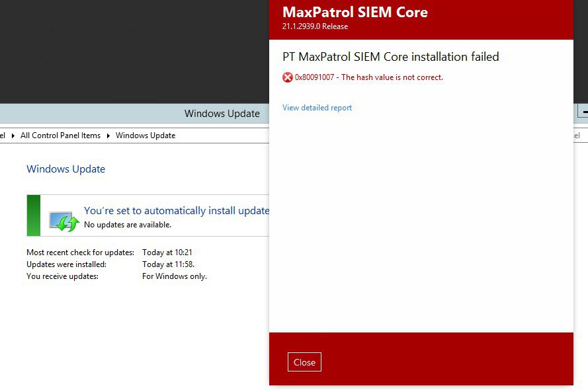Click 'PT MaxPatrol SIEM Core installation failed' heading
588x390 pixels.
click(391, 57)
